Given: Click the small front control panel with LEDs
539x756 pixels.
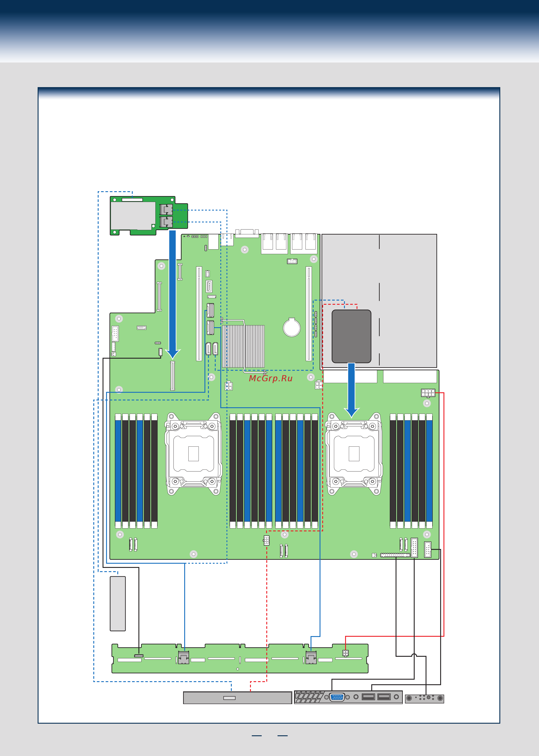Looking at the screenshot, I should 425,699.
